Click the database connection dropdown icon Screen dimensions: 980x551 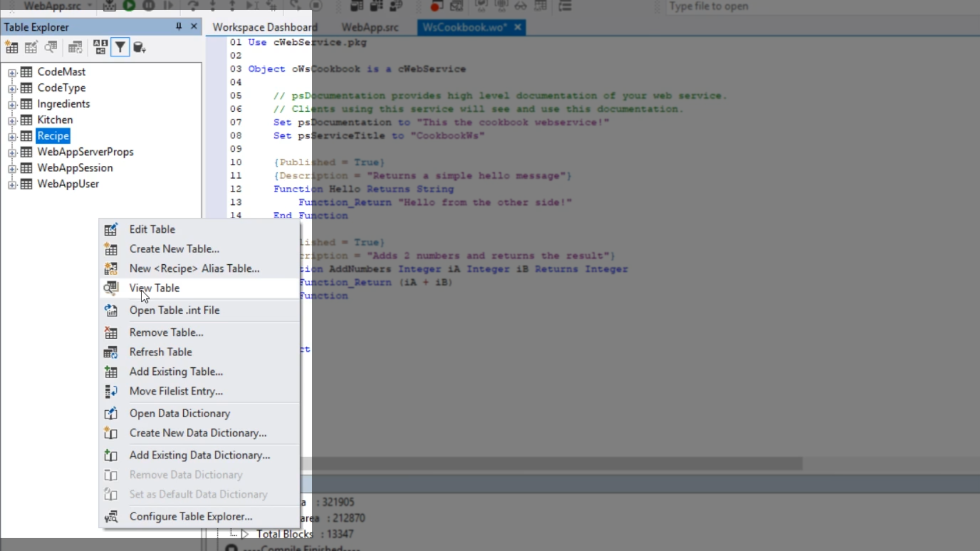(139, 48)
